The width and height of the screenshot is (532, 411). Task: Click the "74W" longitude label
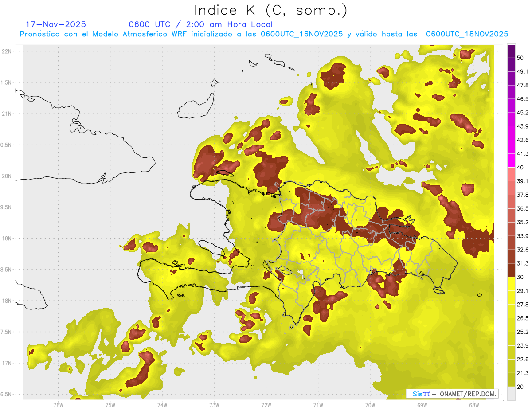pyautogui.click(x=162, y=405)
